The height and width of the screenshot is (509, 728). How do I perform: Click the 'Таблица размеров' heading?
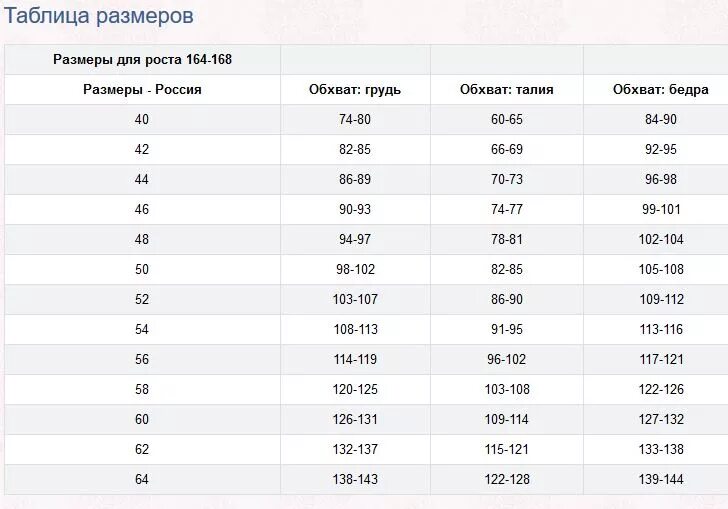98,16
